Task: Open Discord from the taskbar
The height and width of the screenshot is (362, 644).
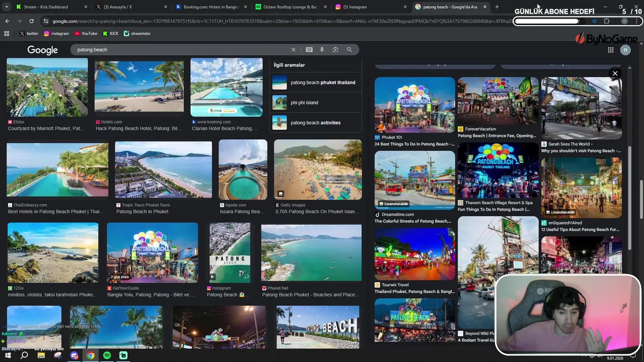Action: pyautogui.click(x=74, y=355)
